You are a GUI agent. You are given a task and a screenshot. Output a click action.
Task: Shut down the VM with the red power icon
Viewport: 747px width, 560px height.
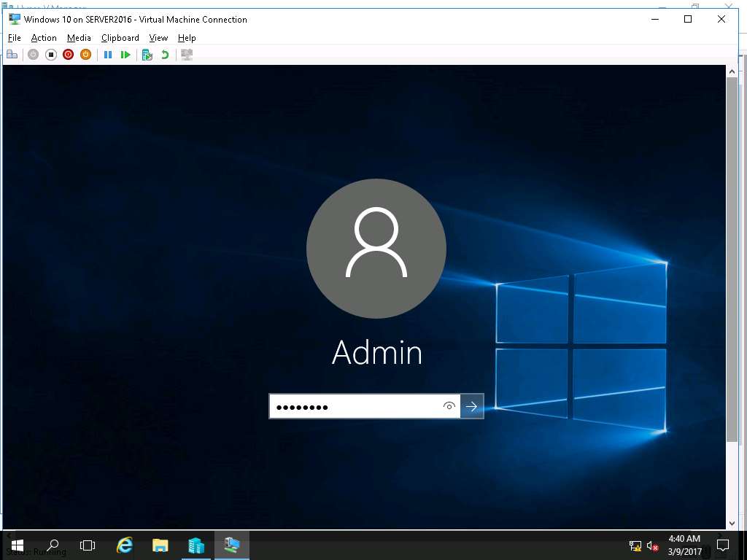[x=68, y=55]
